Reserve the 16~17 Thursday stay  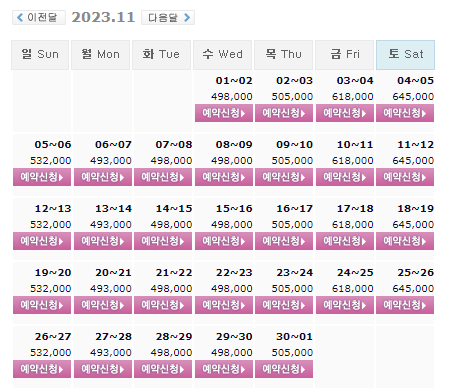pyautogui.click(x=284, y=241)
